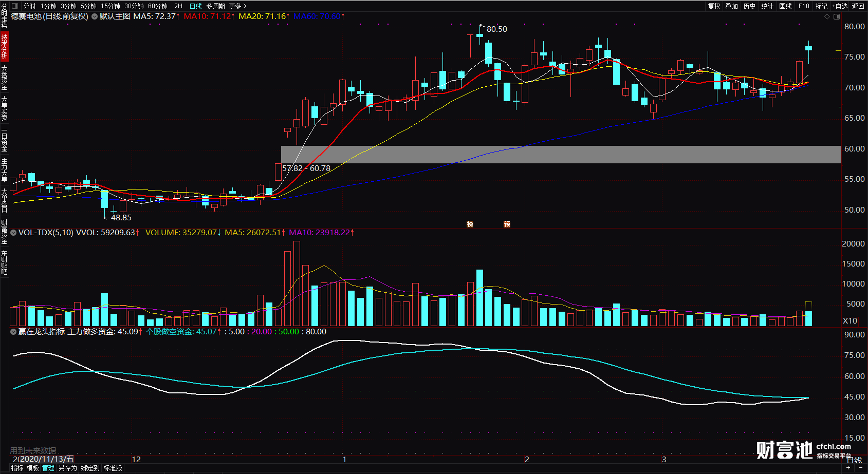868x474 pixels.
Task: Click 模板 at bottom toolbar
Action: pyautogui.click(x=33, y=468)
